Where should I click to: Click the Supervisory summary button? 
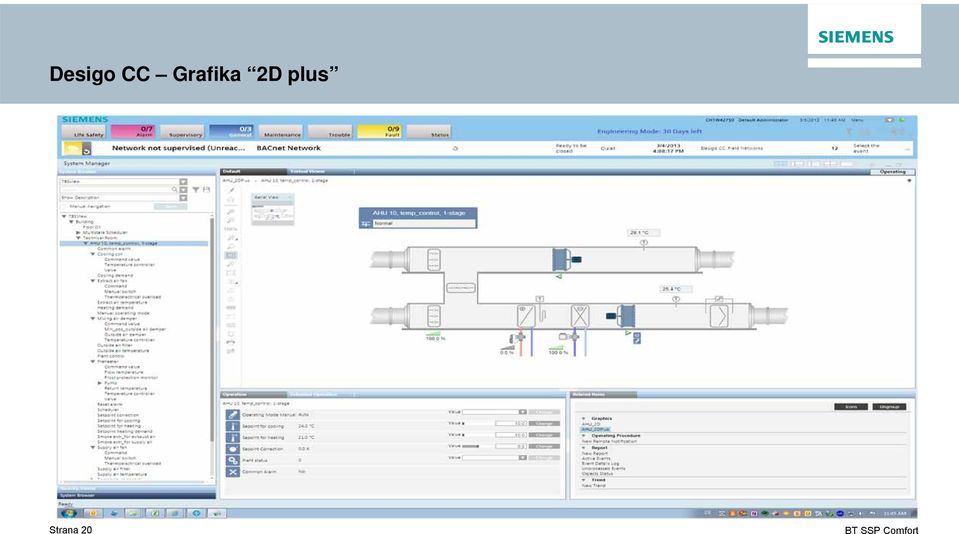tap(182, 132)
